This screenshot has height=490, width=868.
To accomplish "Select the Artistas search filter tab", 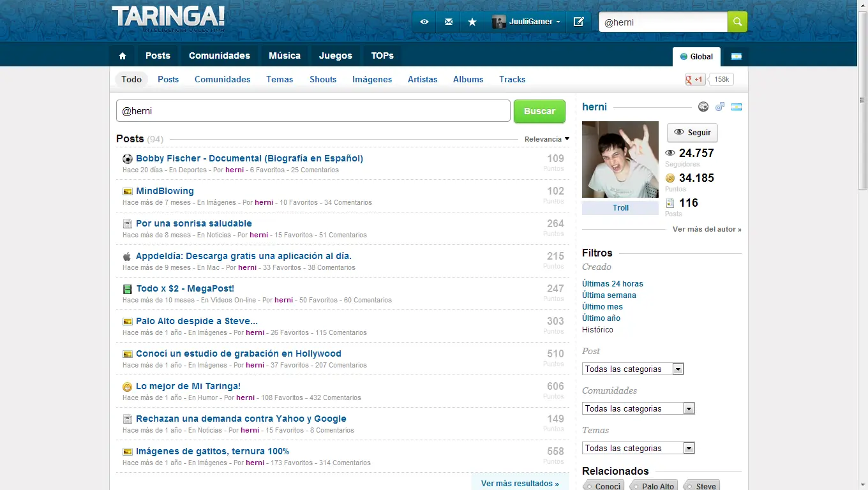I will 423,79.
